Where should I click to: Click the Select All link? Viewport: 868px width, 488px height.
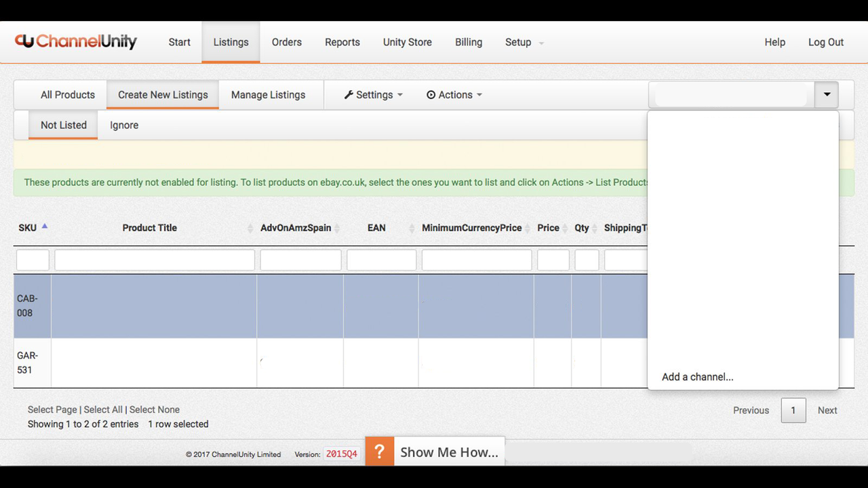click(x=103, y=409)
